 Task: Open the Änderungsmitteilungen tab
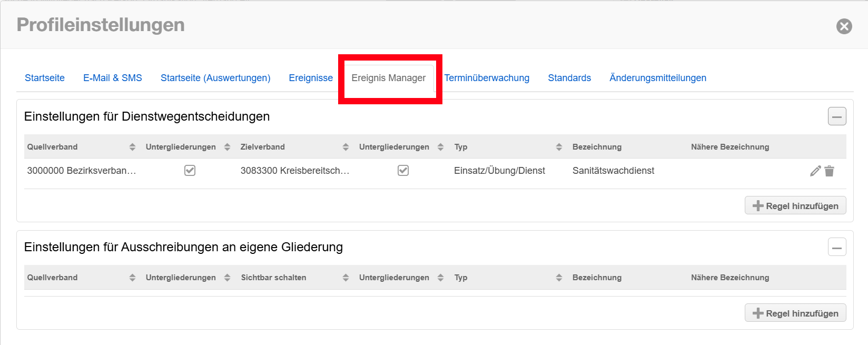[x=658, y=78]
